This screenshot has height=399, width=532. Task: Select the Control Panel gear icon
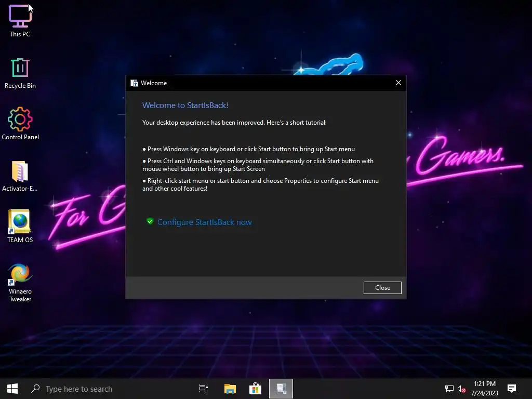[x=20, y=119]
